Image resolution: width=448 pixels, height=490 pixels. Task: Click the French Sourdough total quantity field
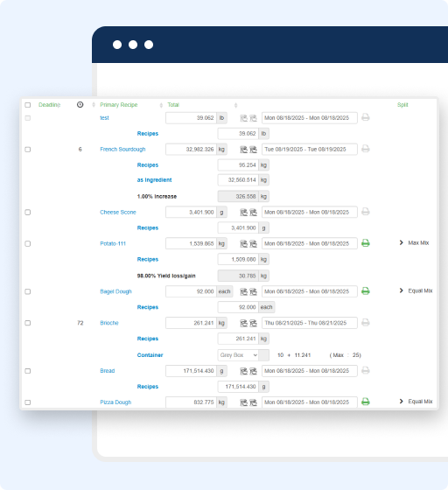192,150
